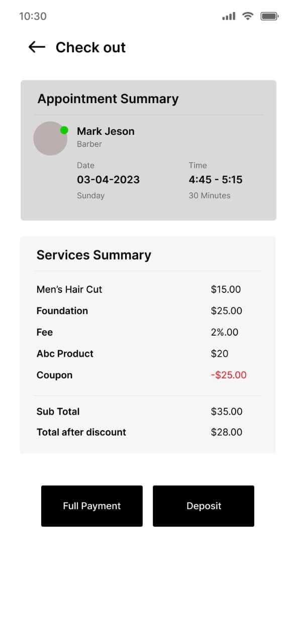Select the Men's Hair Cut line item
Screen dimensions: 297x644
coord(69,289)
